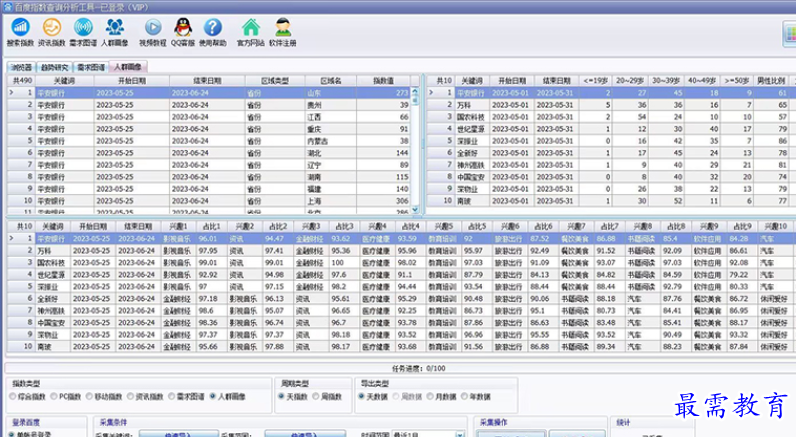The image size is (796, 437).
Task: Choose 年数据 export type radio
Action: click(x=475, y=396)
